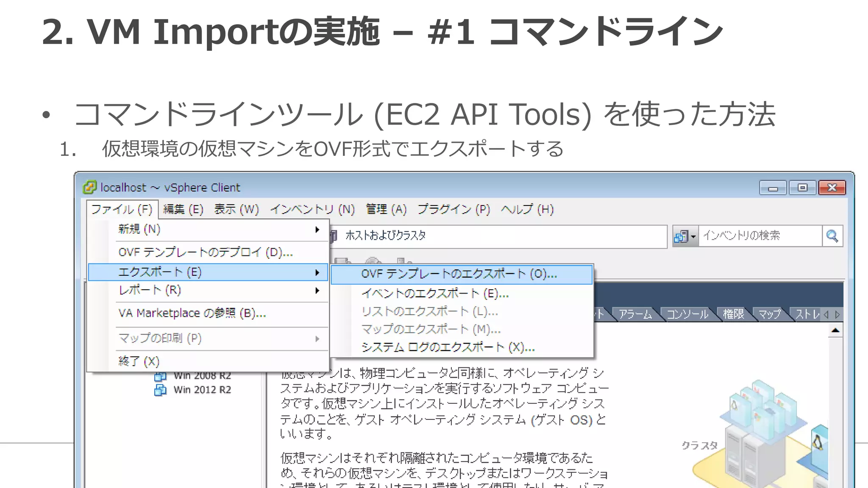The image size is (868, 488).
Task: Open the インベントリ (N) menu
Action: [312, 209]
